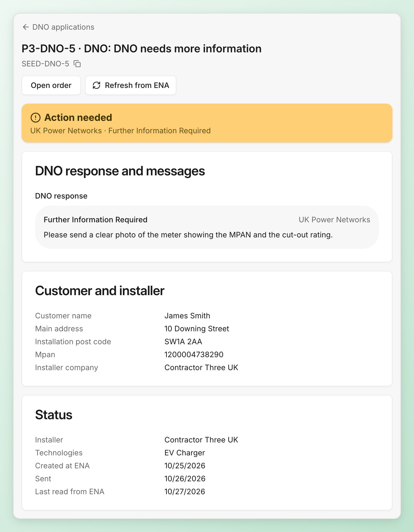The height and width of the screenshot is (532, 414).
Task: Select 'UK Power Networks · Further Information Required' text
Action: point(120,131)
